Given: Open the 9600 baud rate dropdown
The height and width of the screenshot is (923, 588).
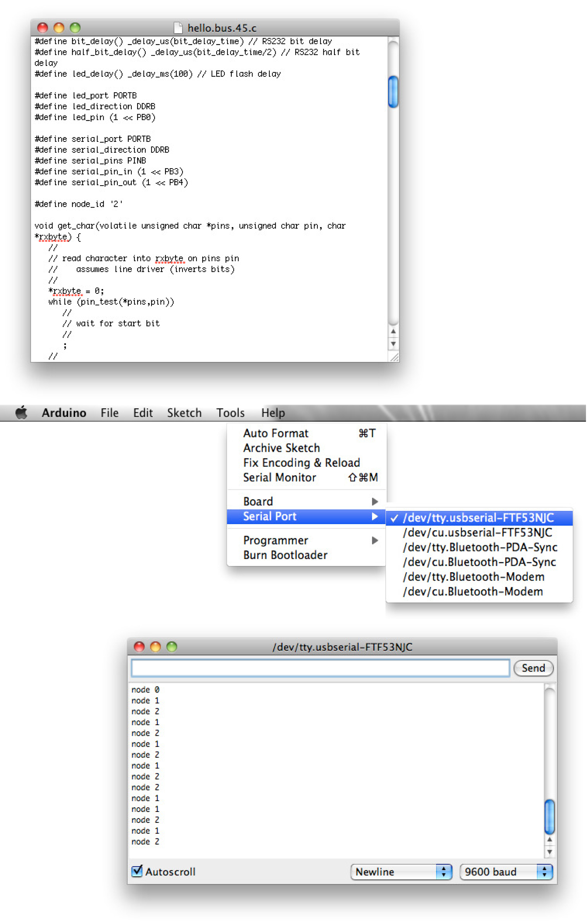Looking at the screenshot, I should 507,872.
